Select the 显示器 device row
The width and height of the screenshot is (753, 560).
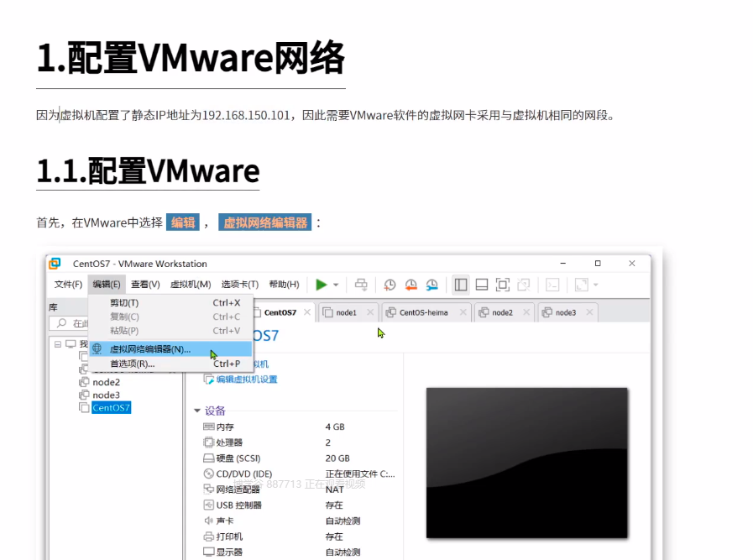pos(299,552)
